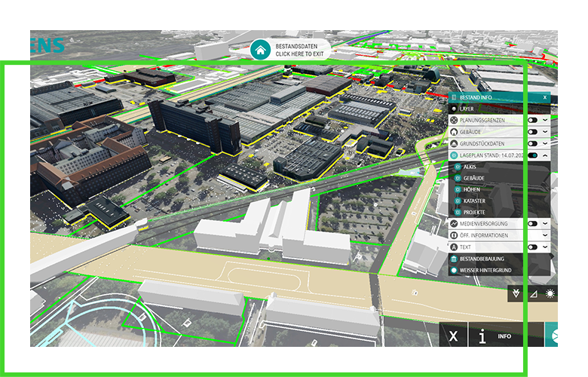Select the Höhen sublayer label

point(472,190)
